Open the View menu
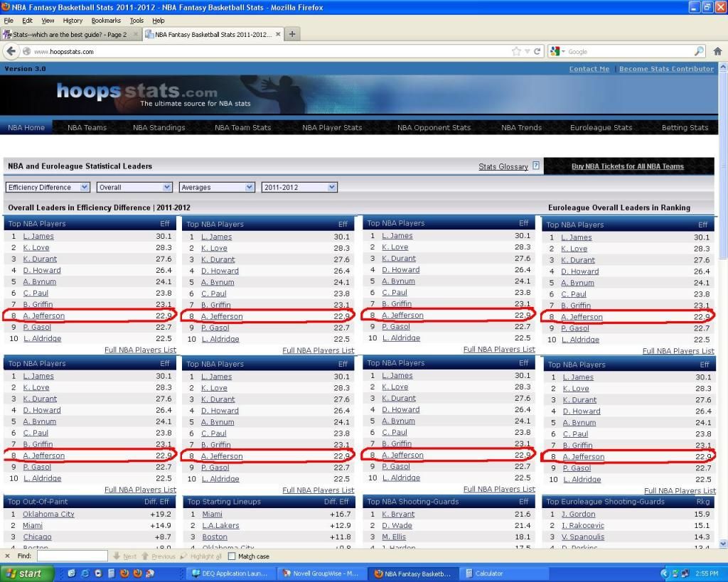728x582 pixels. [48, 21]
